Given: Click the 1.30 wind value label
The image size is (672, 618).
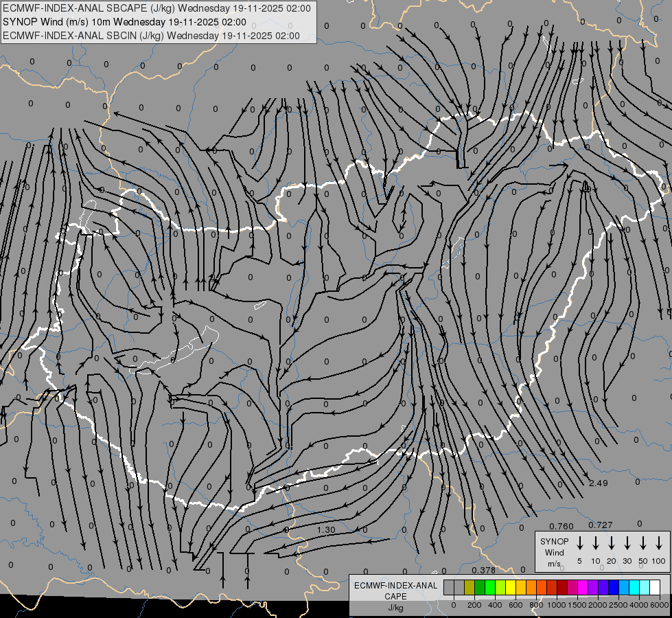Looking at the screenshot, I should tap(326, 529).
